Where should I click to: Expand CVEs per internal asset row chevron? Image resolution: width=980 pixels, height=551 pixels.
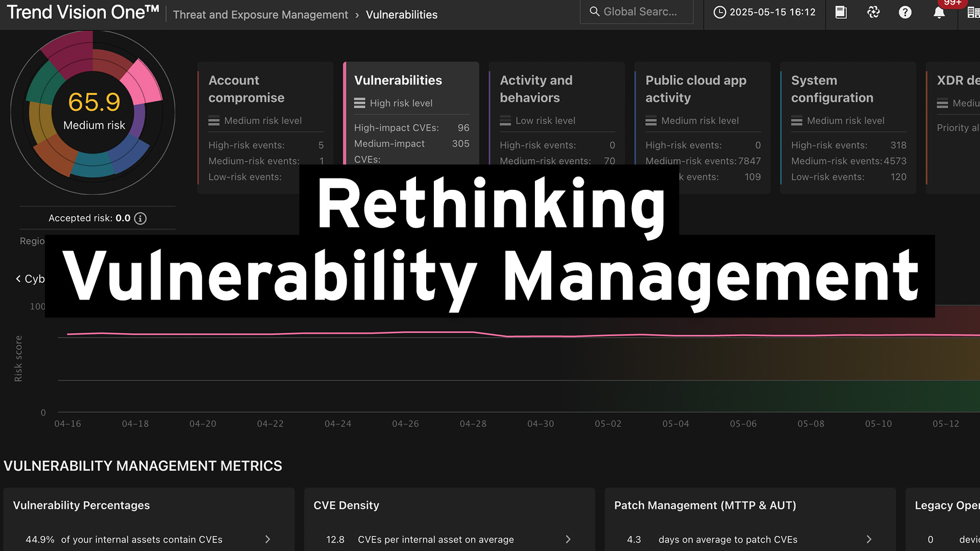coord(568,539)
